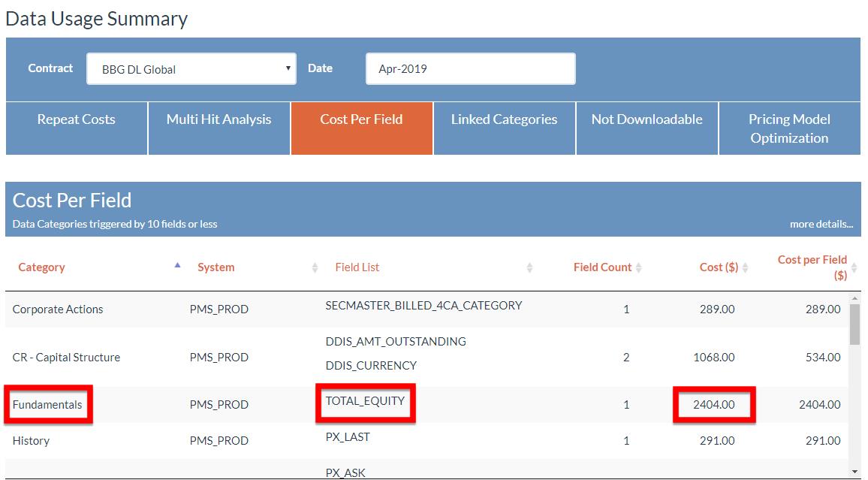Click sort arrows next to System header
Viewport: 868px width, 480px height.
[x=315, y=267]
